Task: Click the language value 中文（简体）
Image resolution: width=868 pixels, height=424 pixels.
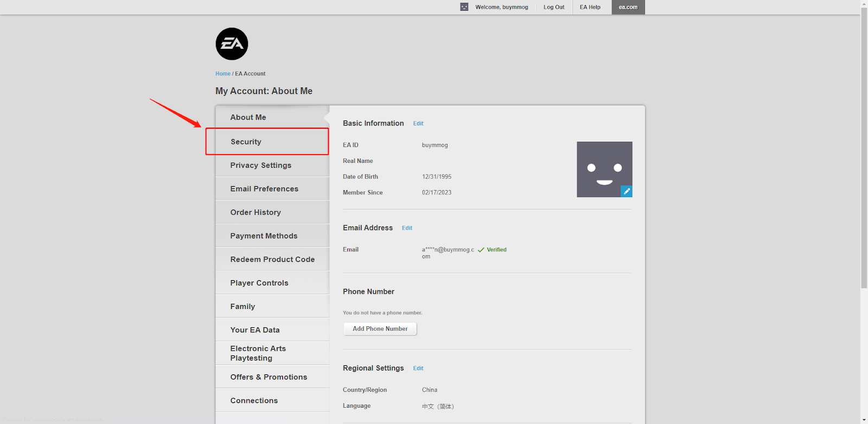Action: (438, 406)
